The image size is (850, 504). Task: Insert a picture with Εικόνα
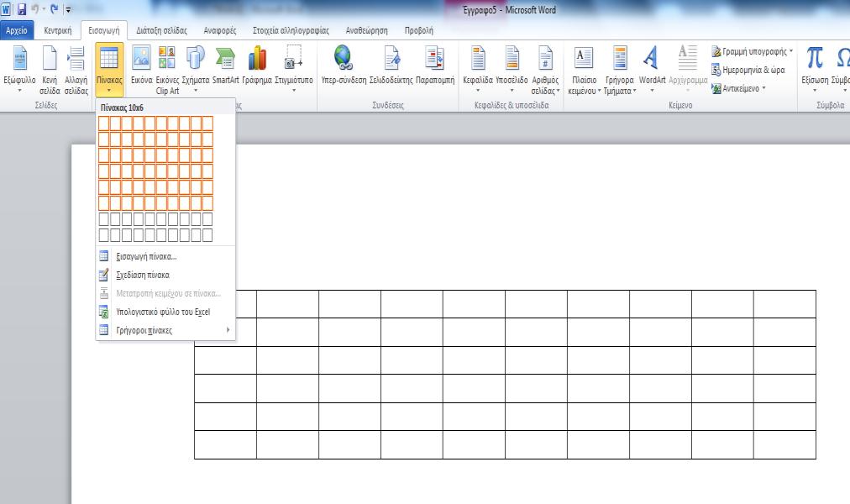141,65
